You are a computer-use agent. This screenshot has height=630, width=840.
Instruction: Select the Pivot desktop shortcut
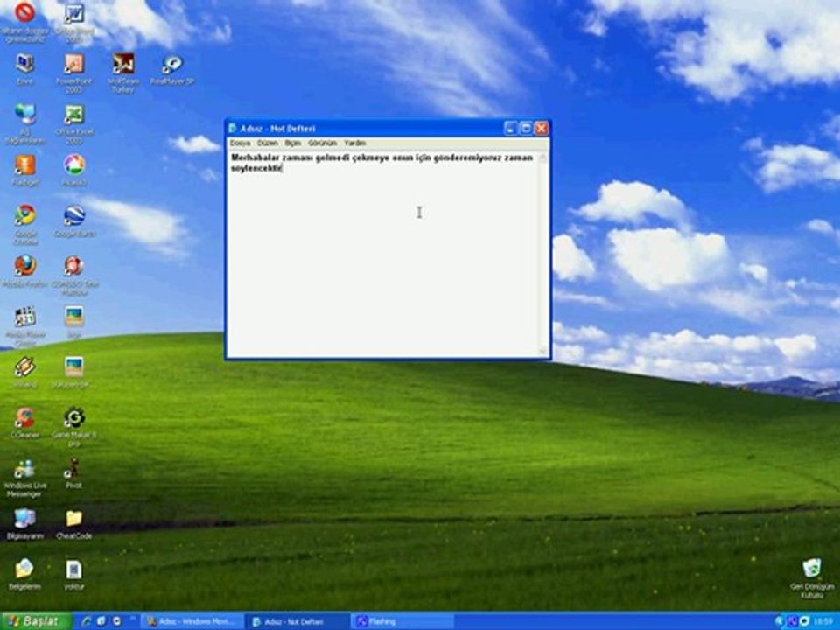73,473
